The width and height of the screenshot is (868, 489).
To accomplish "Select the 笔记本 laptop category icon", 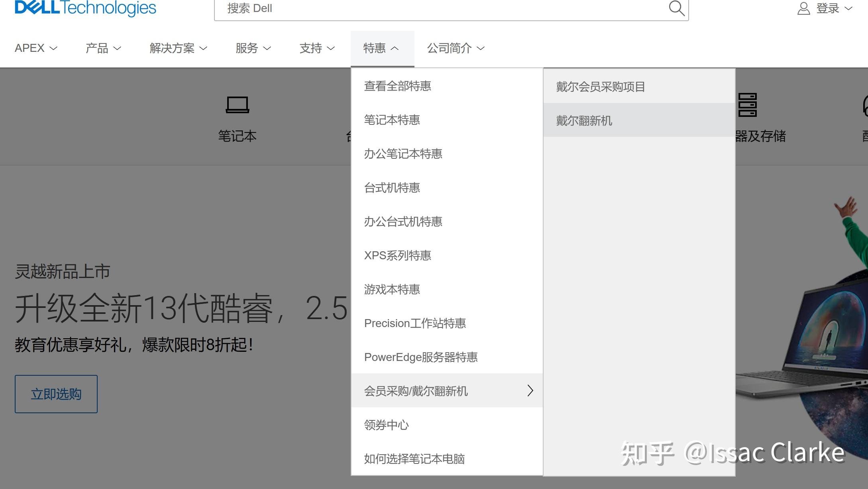I will click(237, 105).
